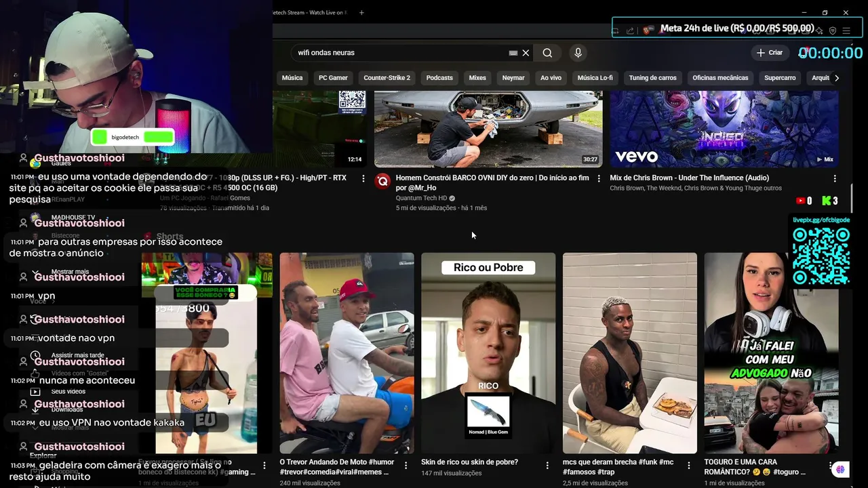Select the Tuning de carros chip

click(652, 78)
